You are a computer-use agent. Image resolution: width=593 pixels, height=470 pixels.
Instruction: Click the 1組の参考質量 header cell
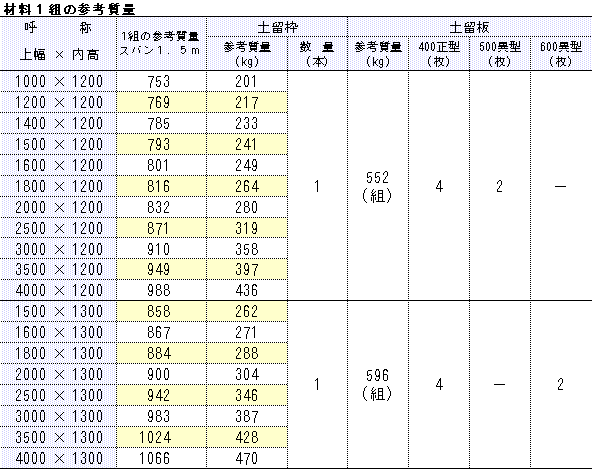tap(161, 43)
